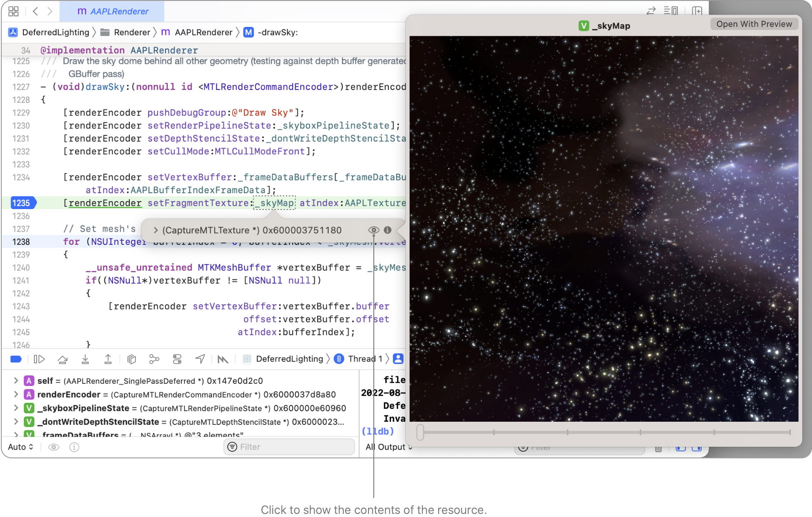Viewport: 812px width, 517px height.
Task: Click Continue program execution
Action: tap(39, 359)
